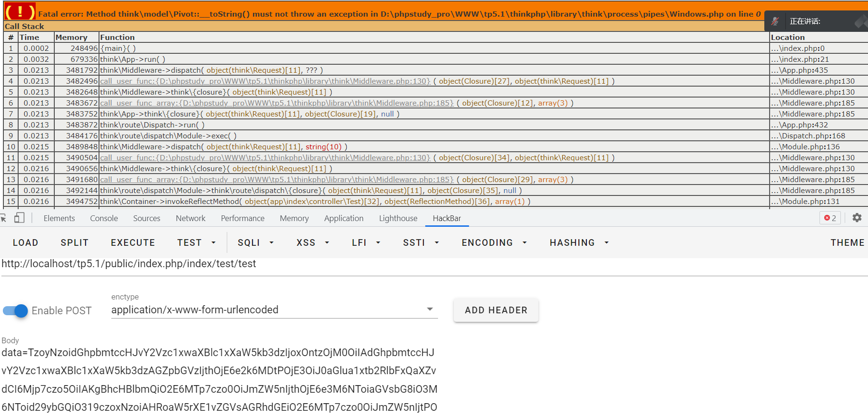Screen dimensions: 868x416
Task: Expand the HASHING menu
Action: point(579,242)
